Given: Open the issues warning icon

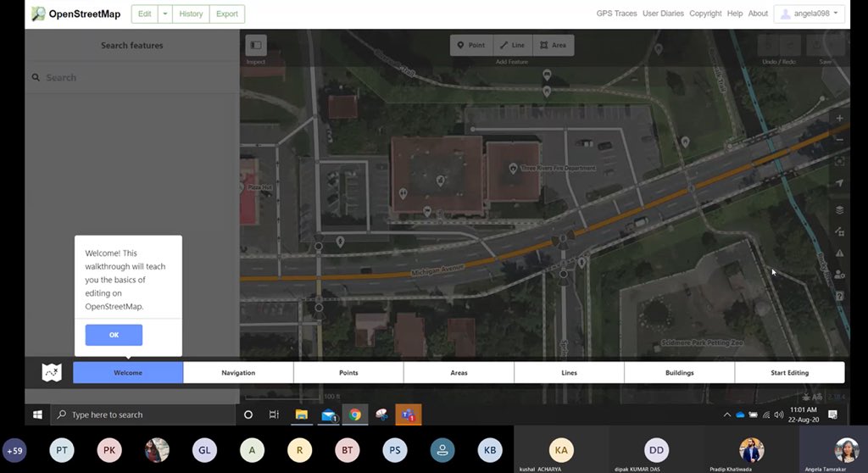Looking at the screenshot, I should click(x=840, y=253).
